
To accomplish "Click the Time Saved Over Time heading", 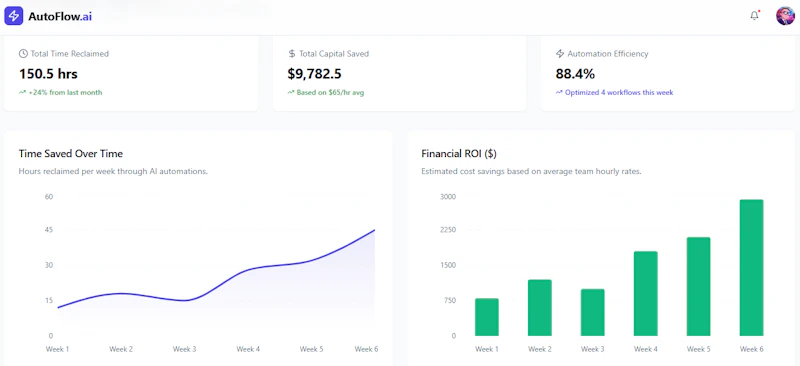I will (x=71, y=154).
